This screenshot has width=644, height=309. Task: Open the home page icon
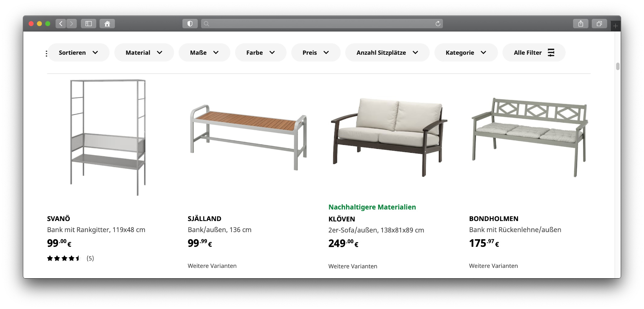[107, 24]
